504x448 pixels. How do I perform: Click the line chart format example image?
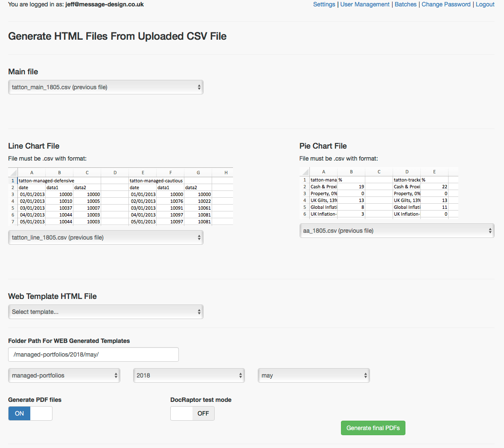[x=120, y=196]
